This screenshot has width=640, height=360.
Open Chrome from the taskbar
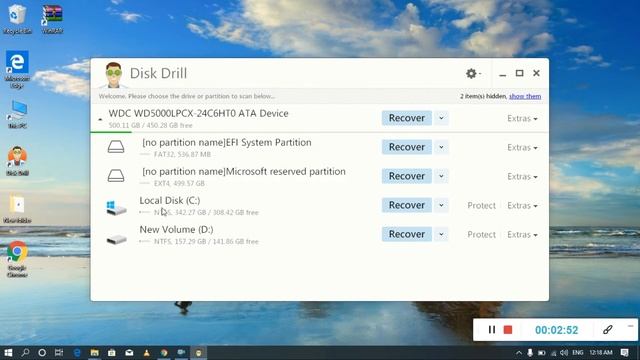pyautogui.click(x=164, y=353)
